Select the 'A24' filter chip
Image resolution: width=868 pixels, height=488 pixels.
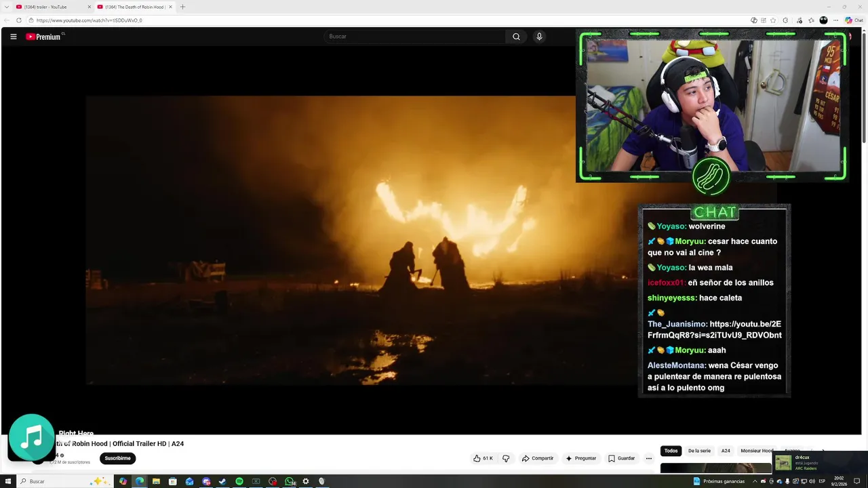(x=726, y=451)
